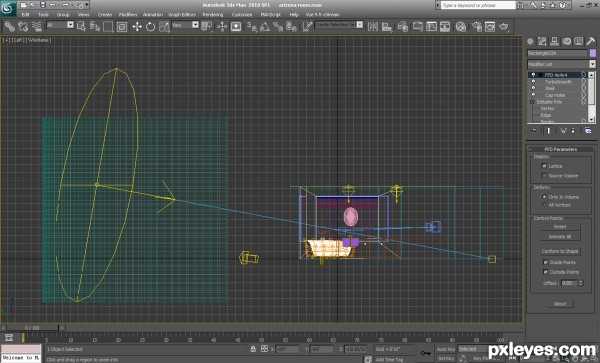Open the Customize menu

[x=242, y=15]
